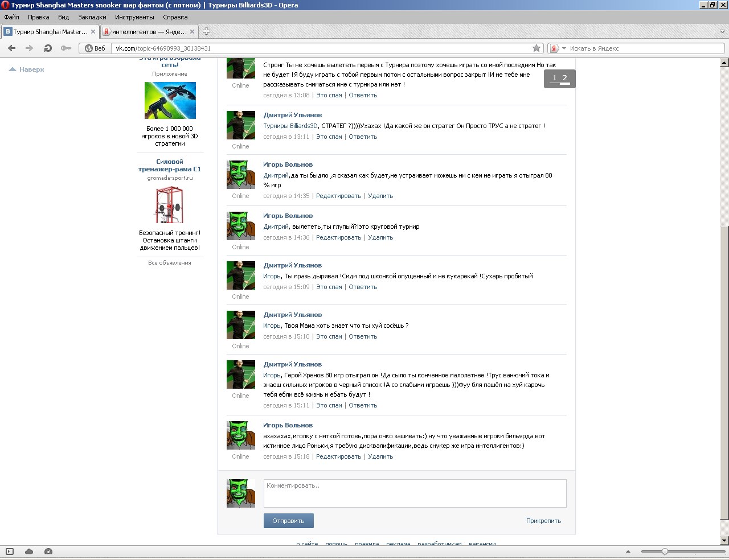Click timestamp сегодня в 15:18
Viewport: 729px width, 560px height.
point(286,456)
